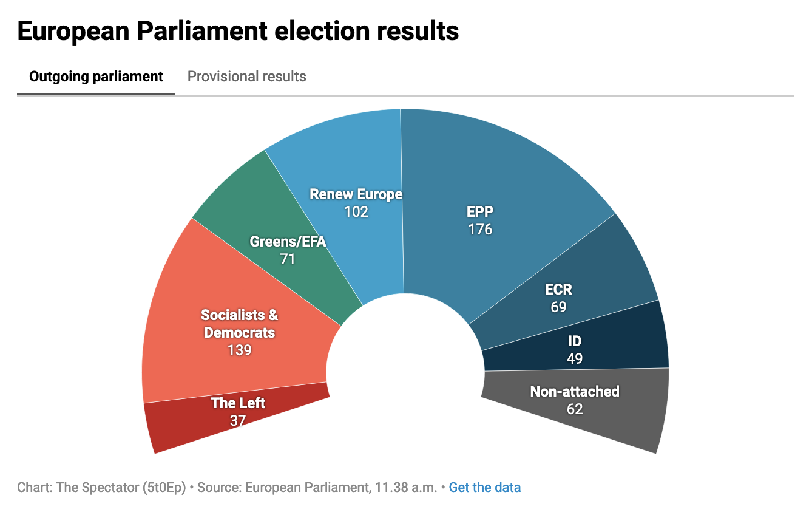
Task: Follow the Get the data link
Action: click(x=484, y=487)
